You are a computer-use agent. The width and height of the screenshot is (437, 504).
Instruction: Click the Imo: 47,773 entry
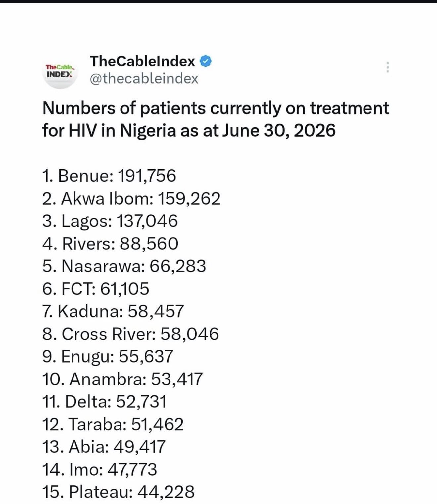(100, 469)
